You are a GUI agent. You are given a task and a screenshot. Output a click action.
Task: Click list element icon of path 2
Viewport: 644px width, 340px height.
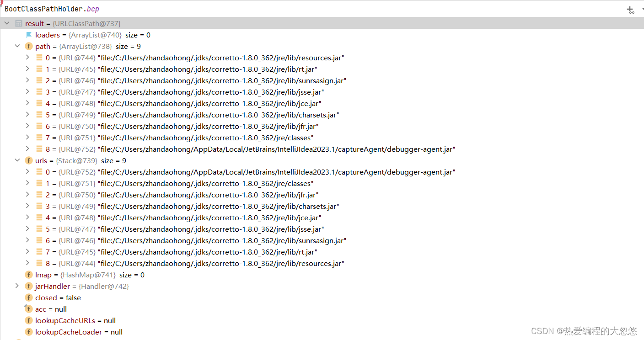pos(40,80)
